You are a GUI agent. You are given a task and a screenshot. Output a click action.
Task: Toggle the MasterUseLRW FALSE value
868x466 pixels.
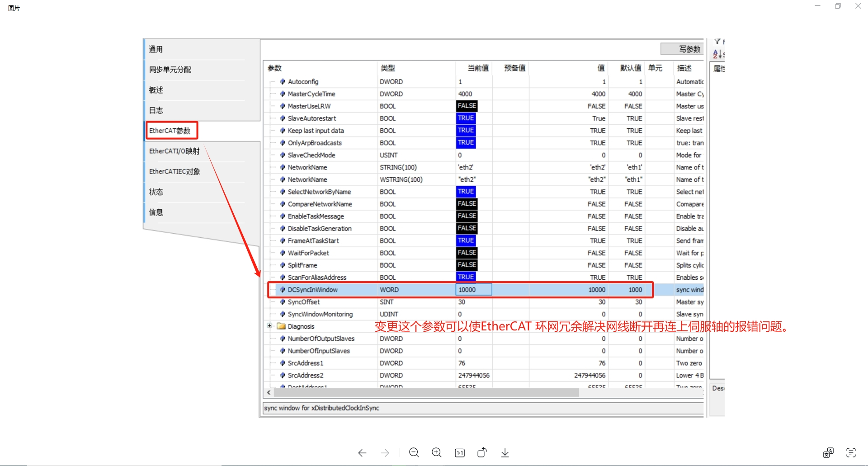pyautogui.click(x=467, y=106)
